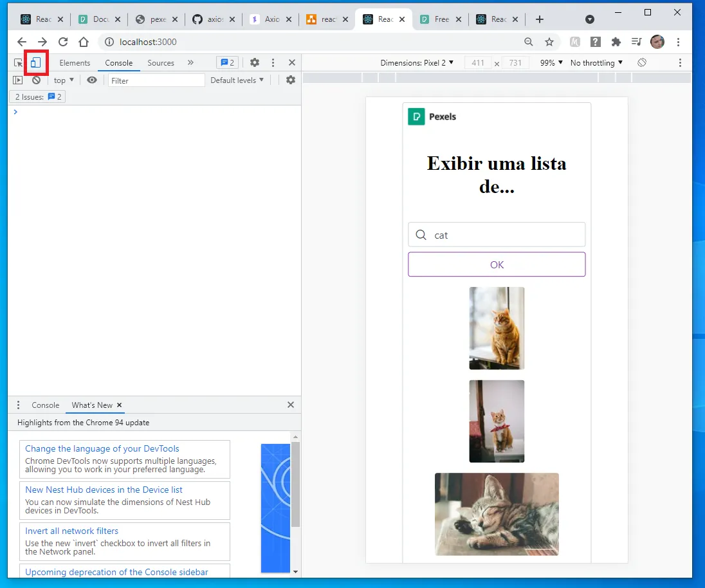Edit the height field showing 731
This screenshot has height=588, width=705.
click(515, 63)
